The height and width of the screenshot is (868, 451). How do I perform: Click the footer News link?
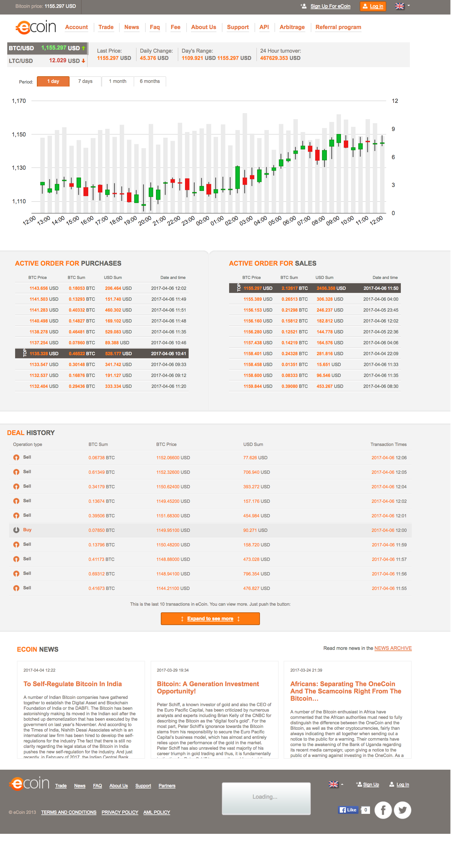tap(80, 785)
